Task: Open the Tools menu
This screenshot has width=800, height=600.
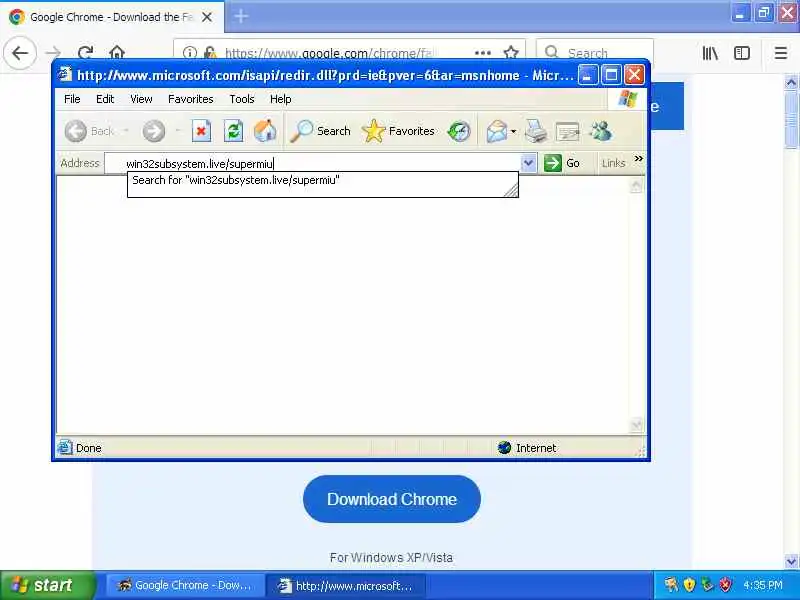Action: (x=241, y=99)
